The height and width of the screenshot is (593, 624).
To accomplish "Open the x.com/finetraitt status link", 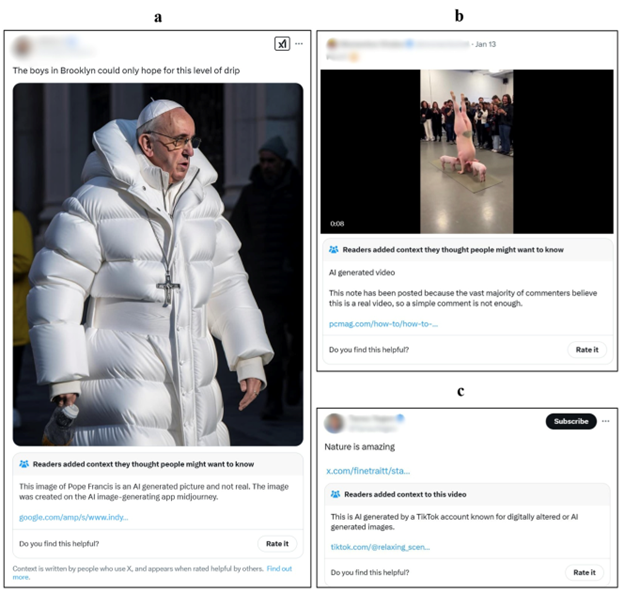I will 368,470.
